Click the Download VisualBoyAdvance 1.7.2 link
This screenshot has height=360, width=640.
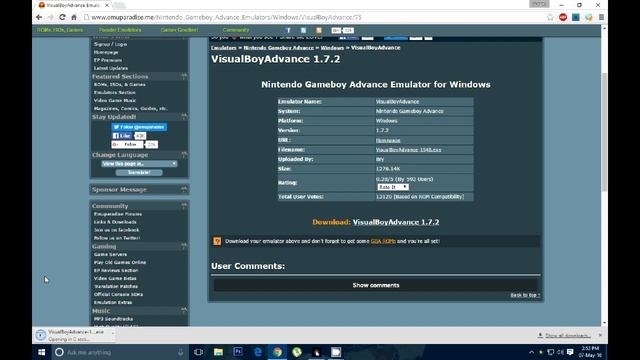396,222
